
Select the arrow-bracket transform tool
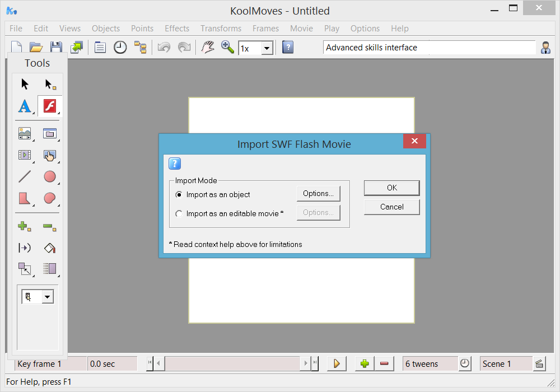(x=25, y=248)
